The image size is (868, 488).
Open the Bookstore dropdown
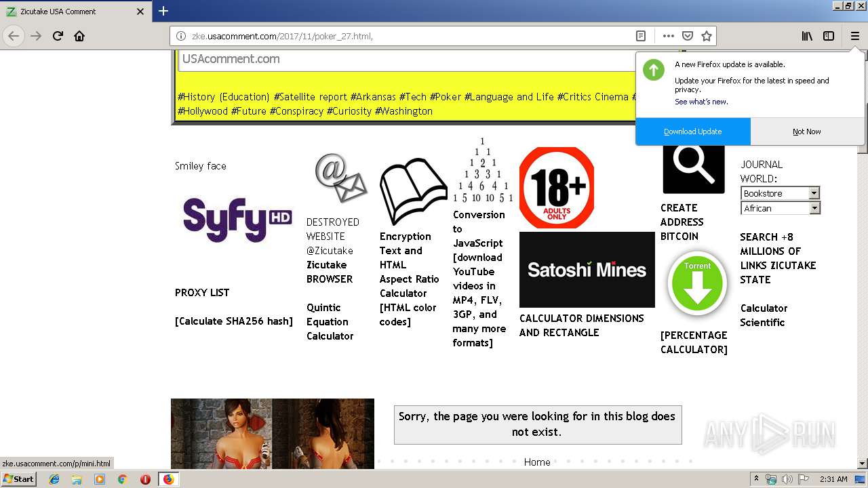tap(780, 193)
